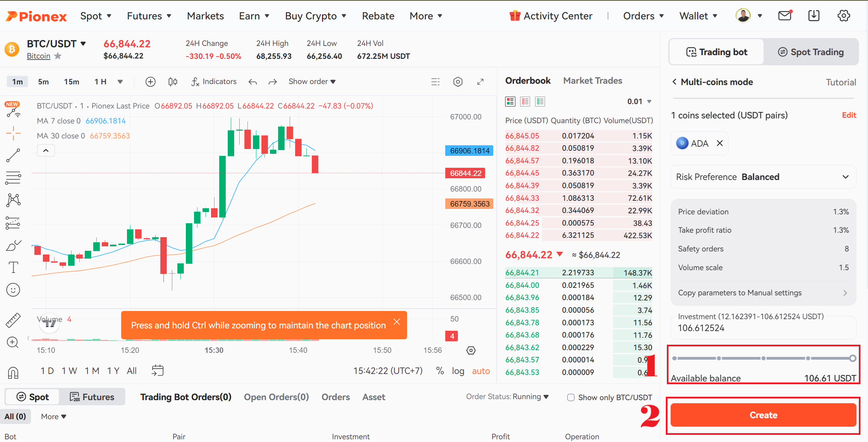This screenshot has width=868, height=442.
Task: Show asks only orderbook view
Action: (525, 101)
